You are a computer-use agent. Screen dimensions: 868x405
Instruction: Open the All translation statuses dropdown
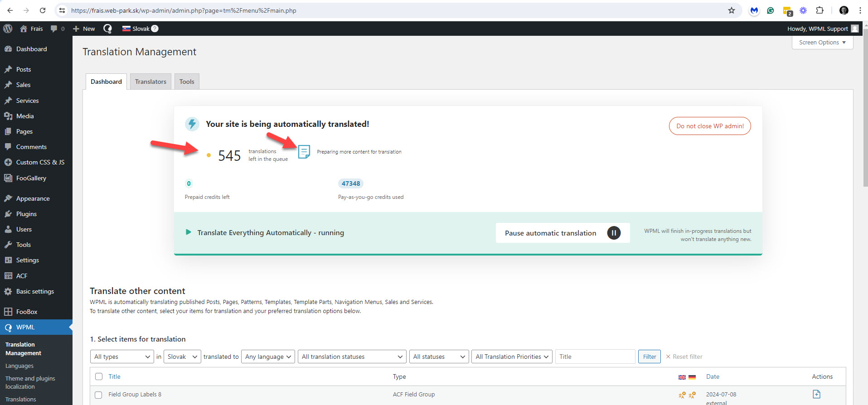[352, 357]
